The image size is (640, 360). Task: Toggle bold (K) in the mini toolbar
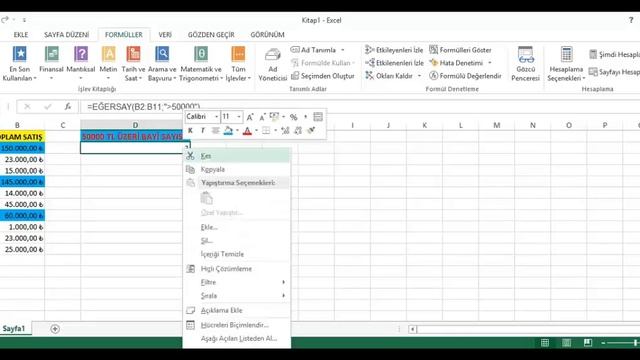(x=190, y=131)
